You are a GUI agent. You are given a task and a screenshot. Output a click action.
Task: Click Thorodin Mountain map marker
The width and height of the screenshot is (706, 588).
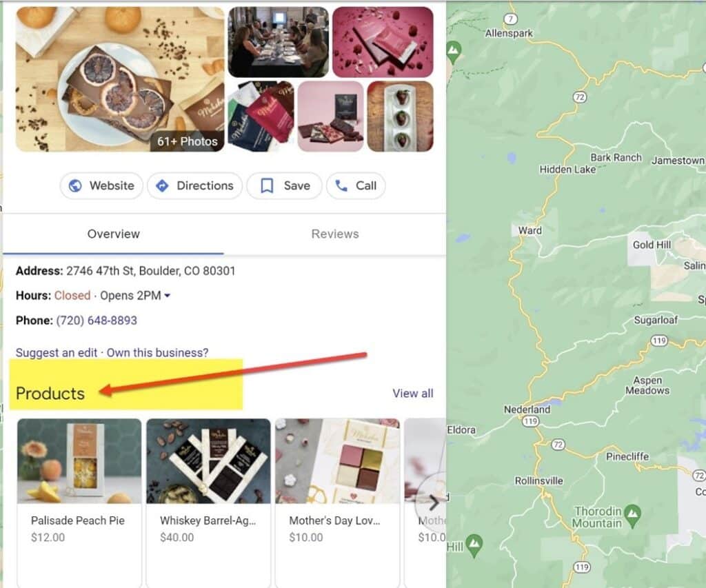(x=633, y=515)
